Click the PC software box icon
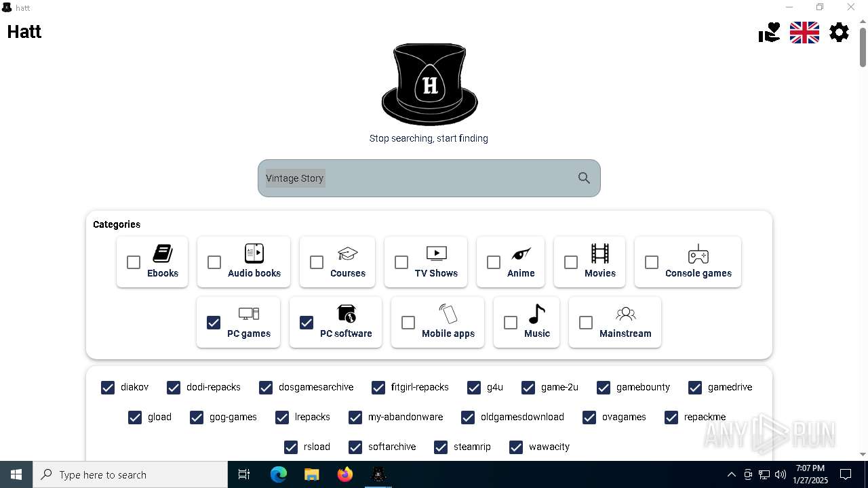The height and width of the screenshot is (488, 868). click(x=347, y=314)
